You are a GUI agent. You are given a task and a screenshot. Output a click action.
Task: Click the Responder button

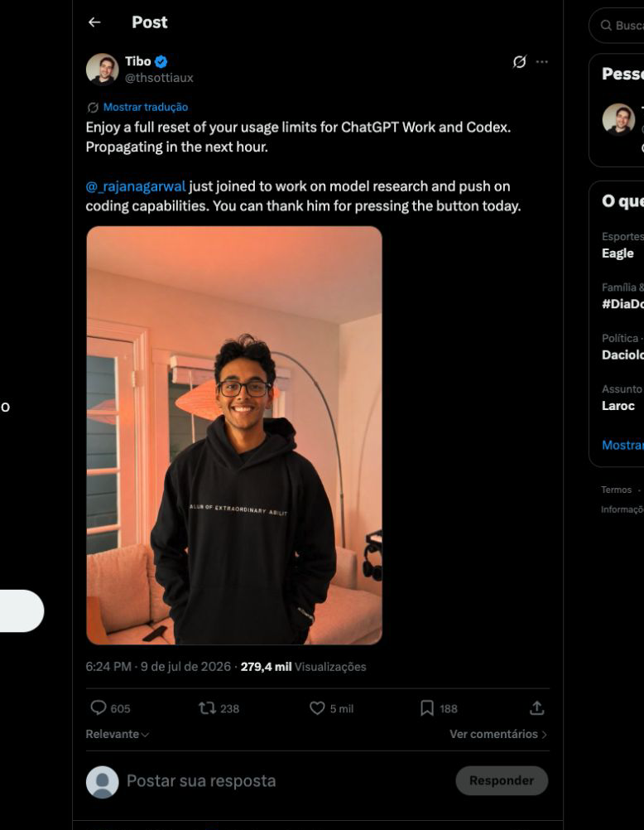(502, 780)
